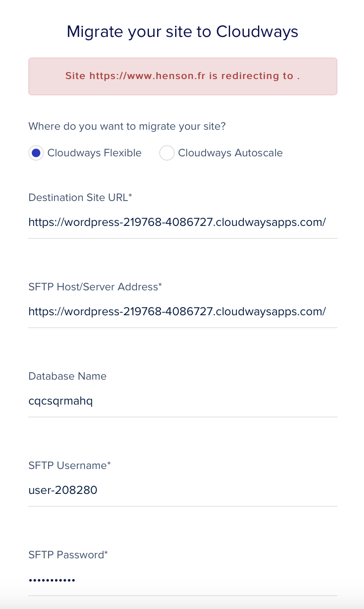Focus the SFTP Host/Server Address input field
364x609 pixels.
pyautogui.click(x=183, y=312)
